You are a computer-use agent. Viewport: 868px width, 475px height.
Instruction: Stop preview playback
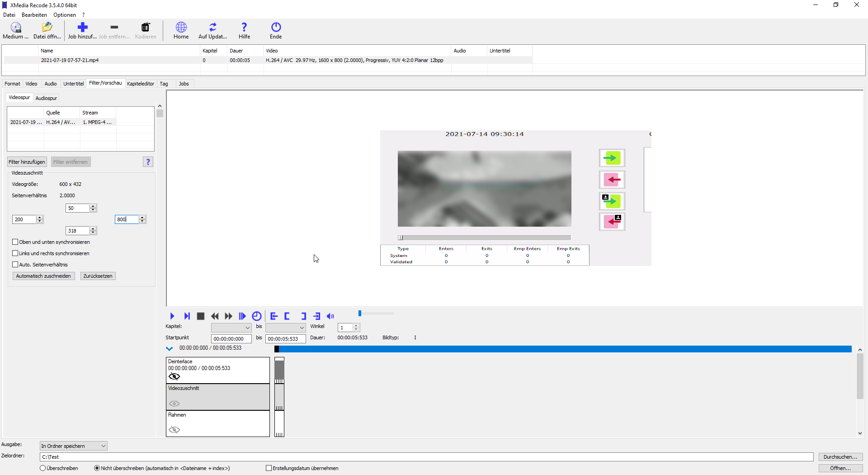pyautogui.click(x=201, y=316)
